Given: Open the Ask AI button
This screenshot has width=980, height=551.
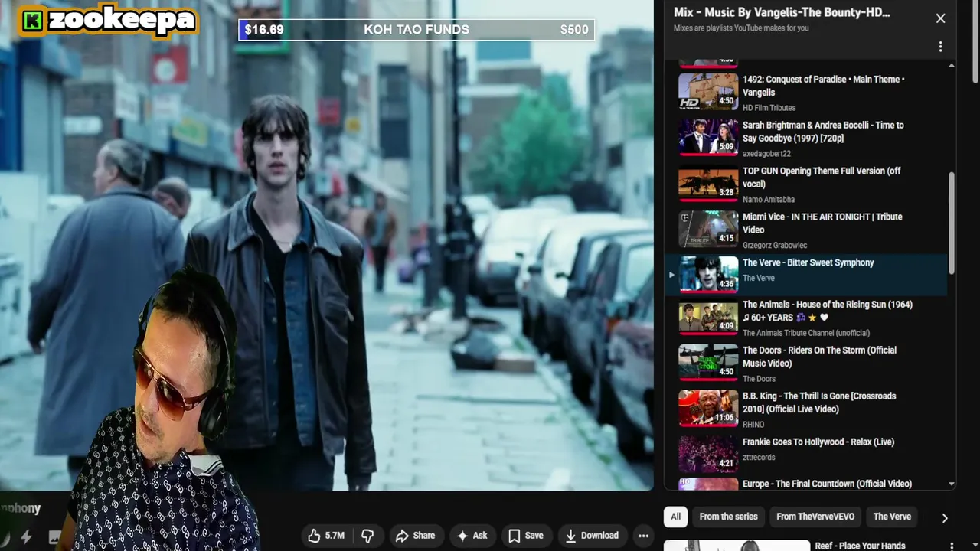Looking at the screenshot, I should 472,536.
